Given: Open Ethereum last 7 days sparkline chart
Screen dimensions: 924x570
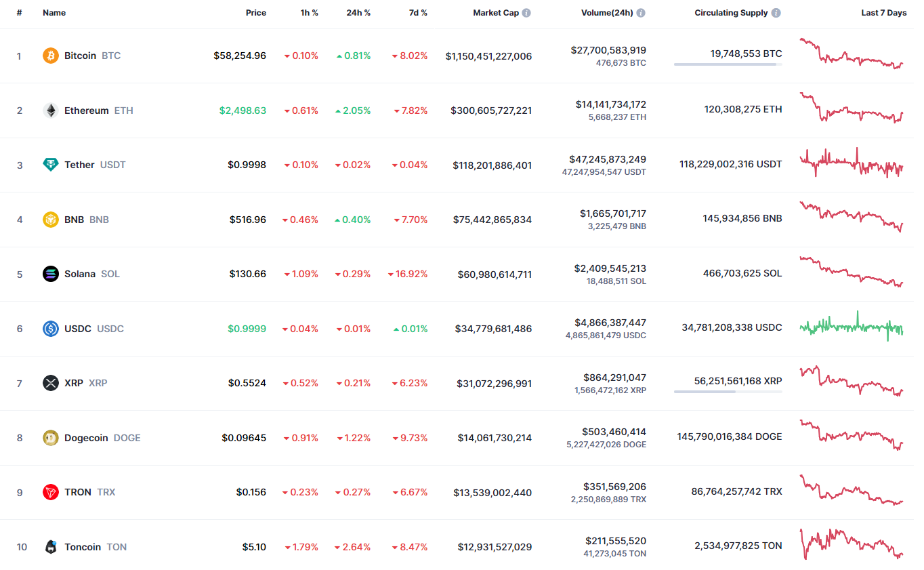Looking at the screenshot, I should pos(852,109).
